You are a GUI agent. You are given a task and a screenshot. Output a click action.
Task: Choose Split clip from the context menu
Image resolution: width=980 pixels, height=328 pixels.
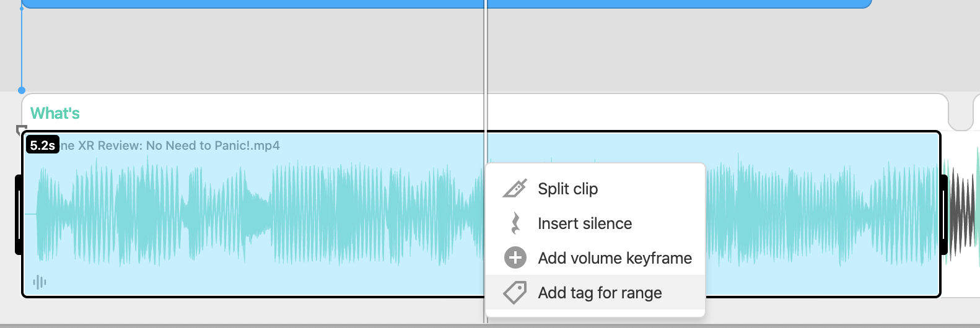point(595,189)
